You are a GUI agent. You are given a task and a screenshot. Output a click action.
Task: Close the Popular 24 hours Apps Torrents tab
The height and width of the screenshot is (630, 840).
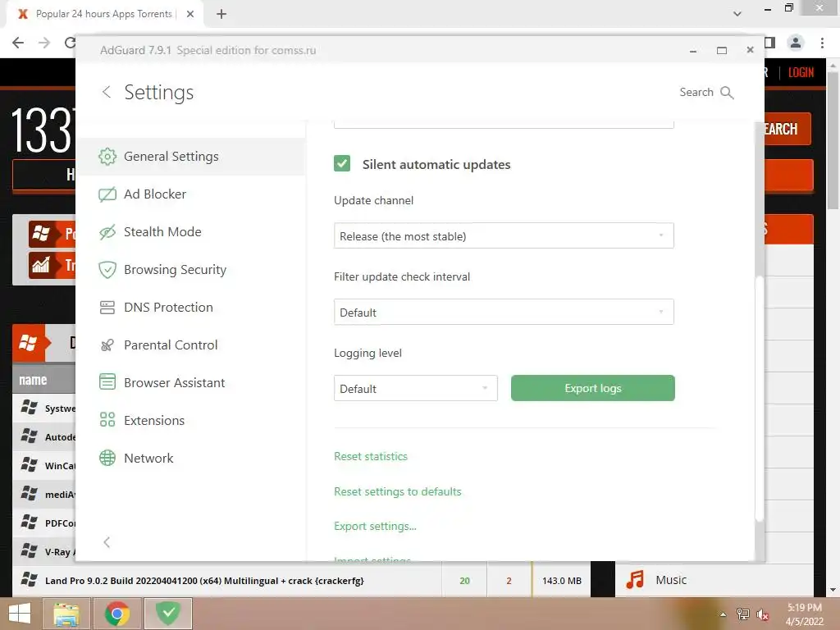190,15
